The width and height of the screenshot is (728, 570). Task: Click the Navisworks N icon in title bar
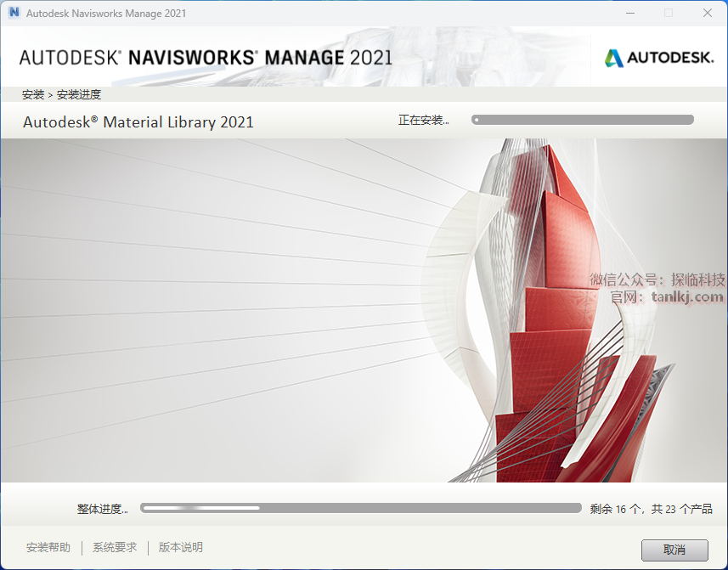tap(14, 13)
